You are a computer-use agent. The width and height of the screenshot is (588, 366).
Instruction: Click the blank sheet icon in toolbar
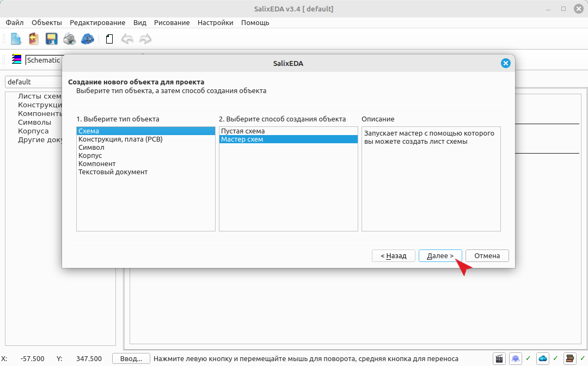[x=109, y=39]
